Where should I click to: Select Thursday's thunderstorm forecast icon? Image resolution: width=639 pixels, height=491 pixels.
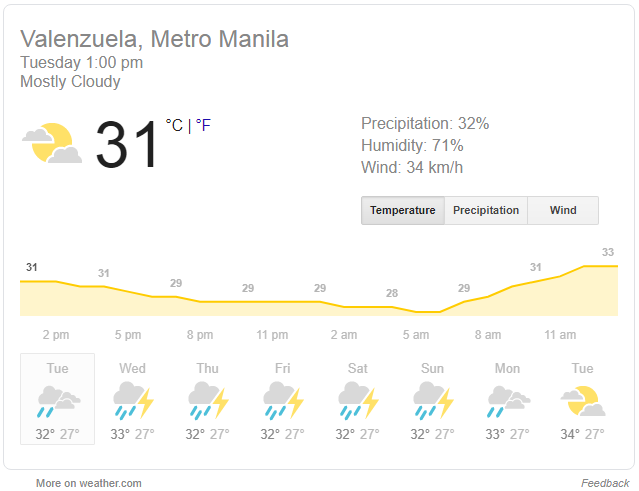click(x=208, y=401)
